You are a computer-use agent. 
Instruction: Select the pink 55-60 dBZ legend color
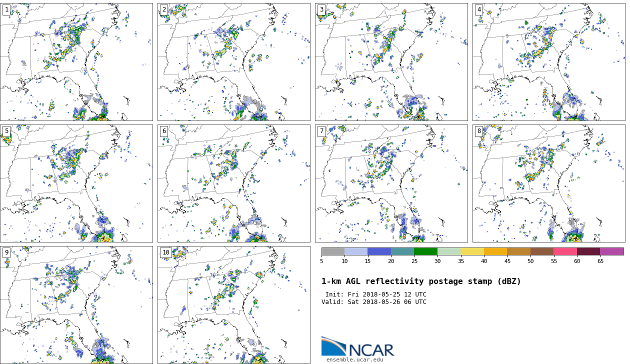tap(565, 251)
